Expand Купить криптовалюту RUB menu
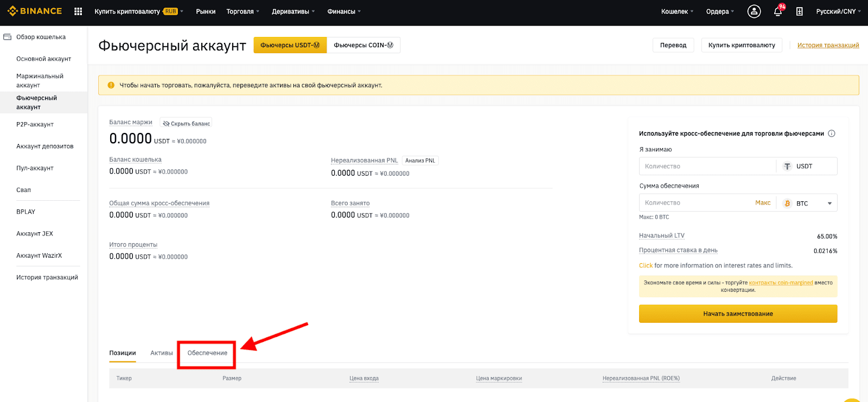The height and width of the screenshot is (402, 868). pos(139,11)
